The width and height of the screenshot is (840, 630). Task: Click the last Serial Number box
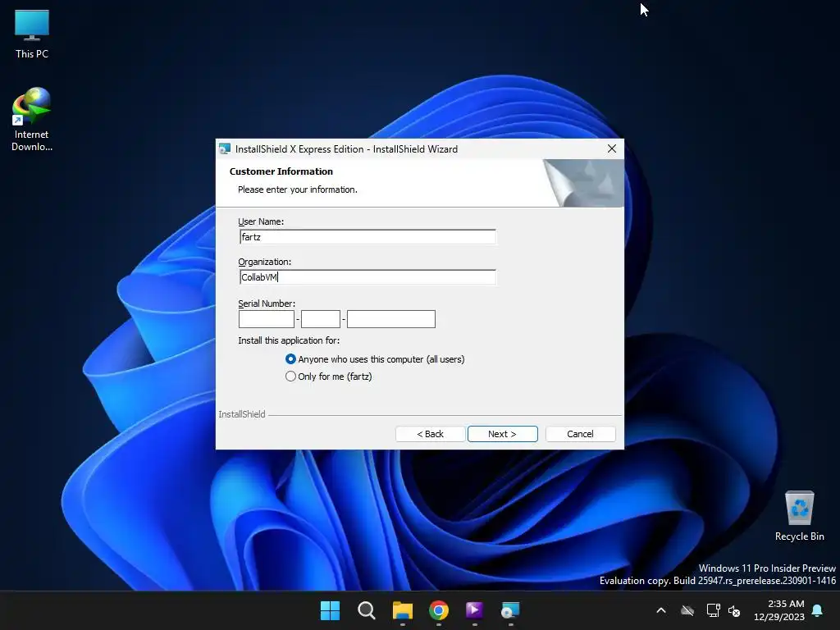click(391, 319)
